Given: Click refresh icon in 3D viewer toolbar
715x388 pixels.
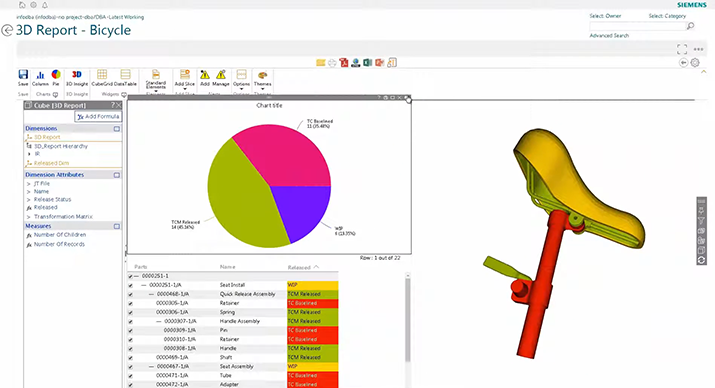Looking at the screenshot, I should (701, 260).
